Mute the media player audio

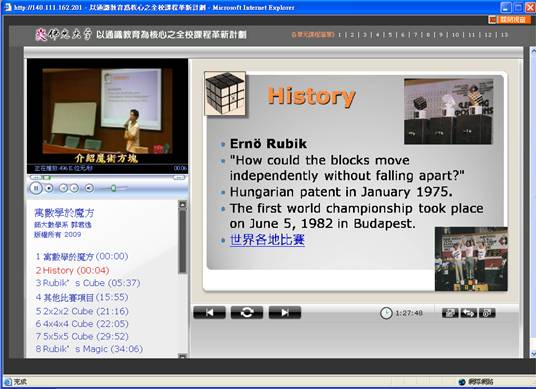[89, 188]
